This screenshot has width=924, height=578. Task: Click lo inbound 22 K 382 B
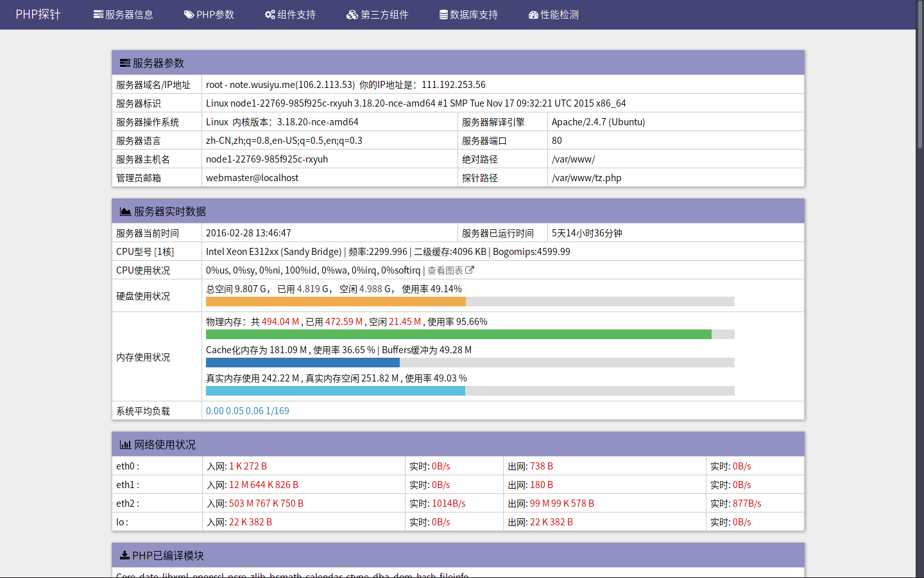(x=250, y=522)
